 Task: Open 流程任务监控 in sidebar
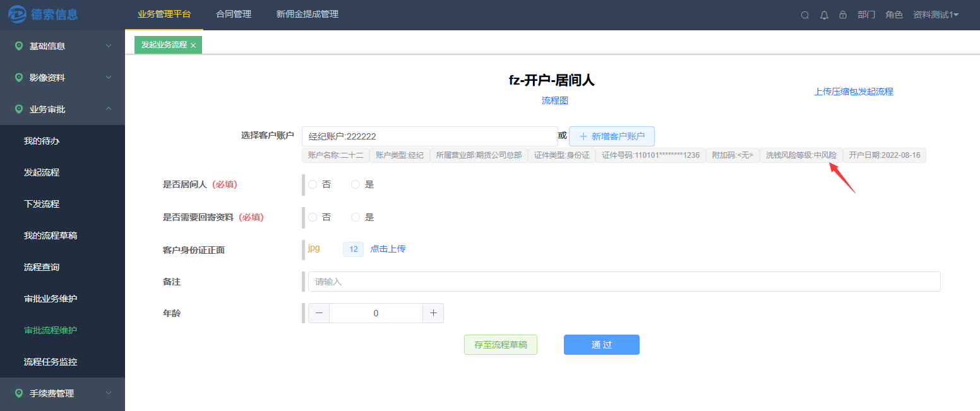(51, 362)
